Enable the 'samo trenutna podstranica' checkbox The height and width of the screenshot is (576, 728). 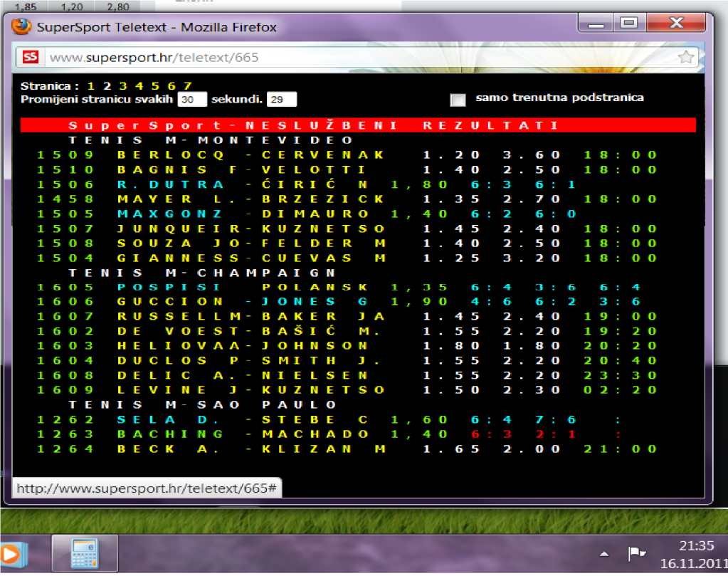click(458, 99)
